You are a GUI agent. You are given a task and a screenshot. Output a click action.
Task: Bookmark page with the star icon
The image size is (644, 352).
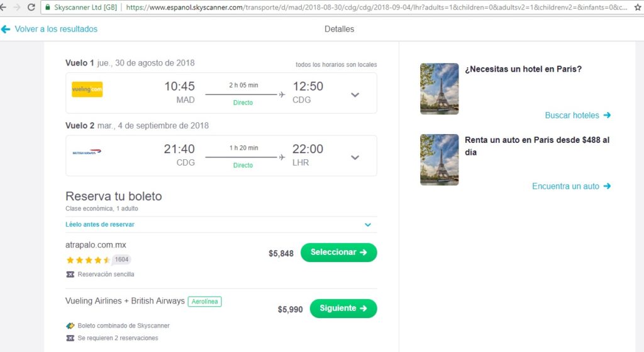click(x=638, y=7)
